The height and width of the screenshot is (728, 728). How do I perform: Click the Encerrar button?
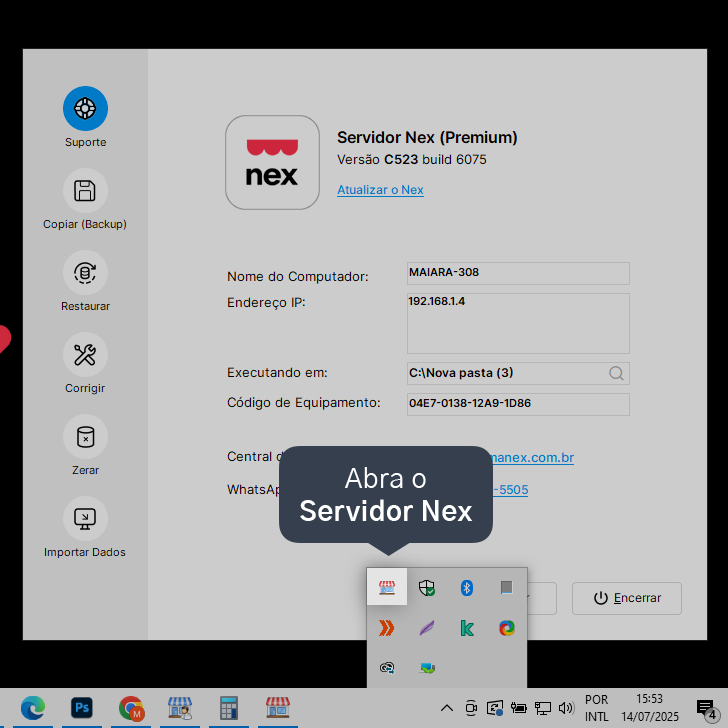[627, 598]
